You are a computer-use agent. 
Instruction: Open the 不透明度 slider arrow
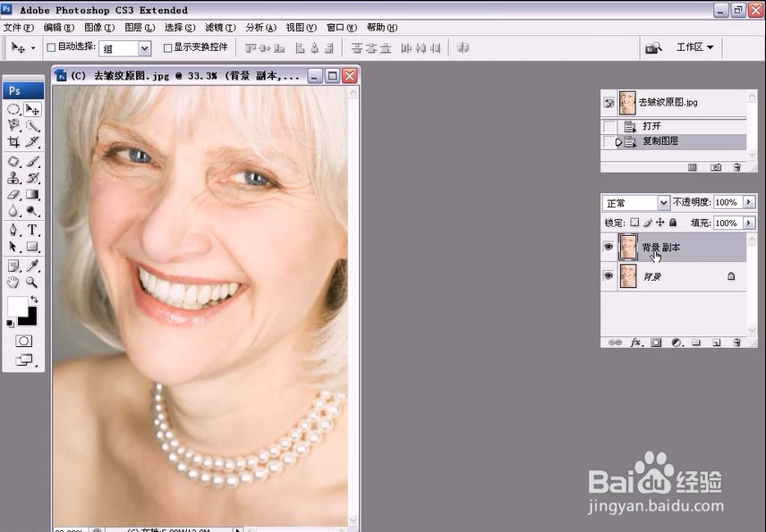[x=748, y=202]
